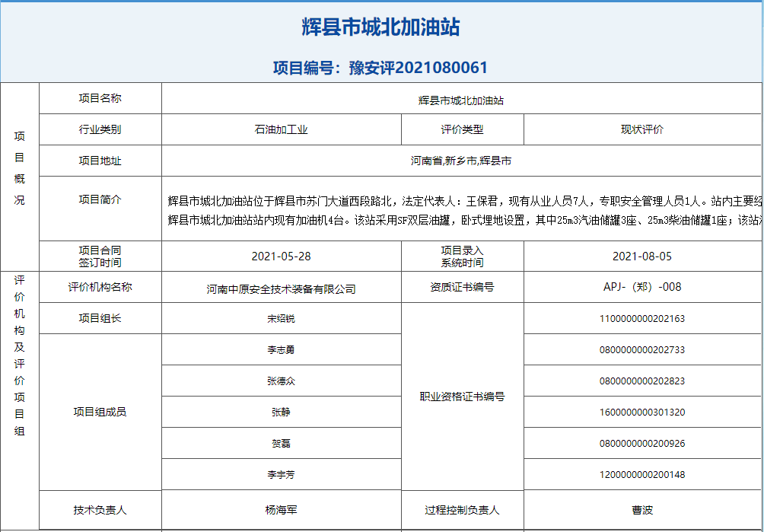Screen dimensions: 764x532
Task: Select process control lead 曹波
Action: (x=642, y=510)
